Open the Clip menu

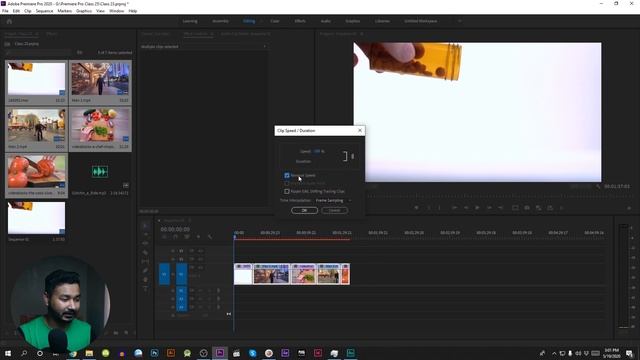tap(28, 11)
